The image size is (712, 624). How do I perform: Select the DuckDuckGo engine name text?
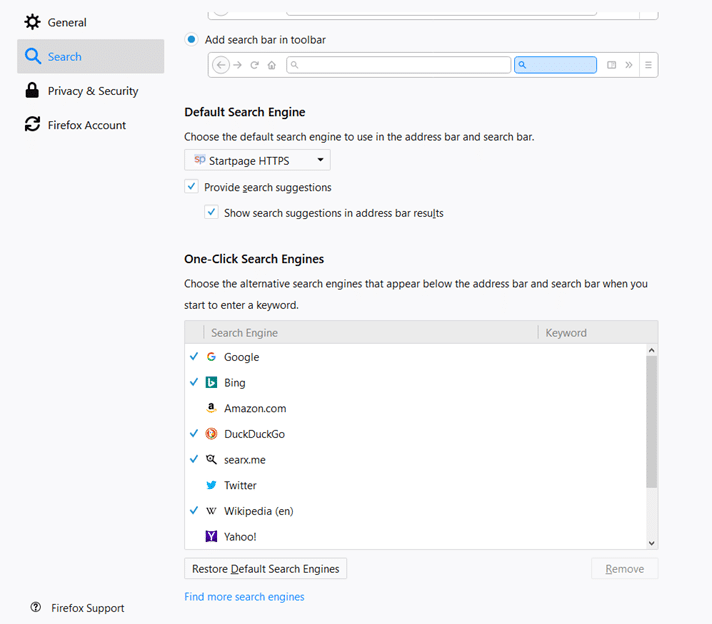click(x=254, y=434)
